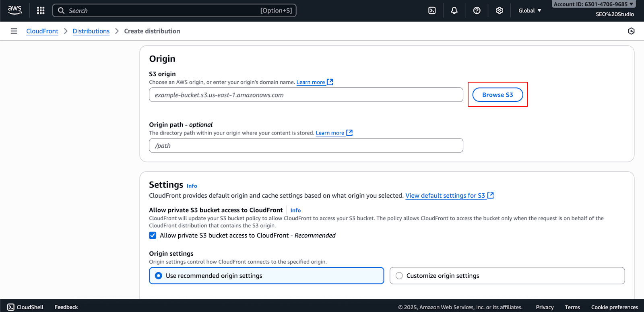Select Customize origin settings radio
The height and width of the screenshot is (312, 644).
pyautogui.click(x=399, y=276)
